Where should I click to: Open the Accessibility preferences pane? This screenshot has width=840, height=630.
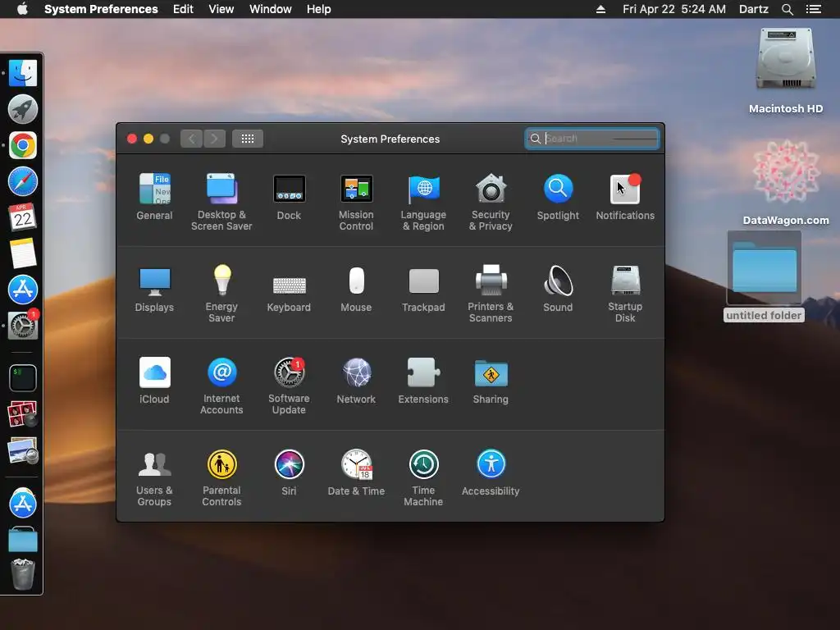click(x=491, y=472)
